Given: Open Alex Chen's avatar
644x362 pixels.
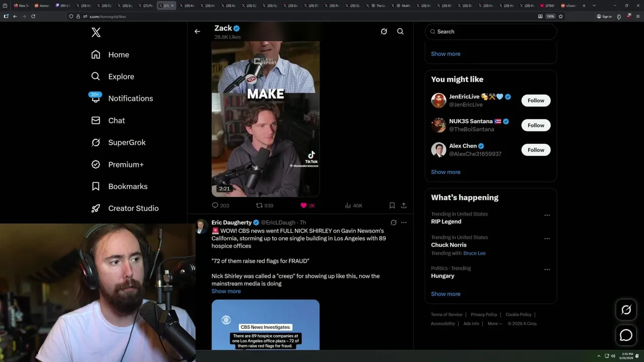Looking at the screenshot, I should (438, 150).
